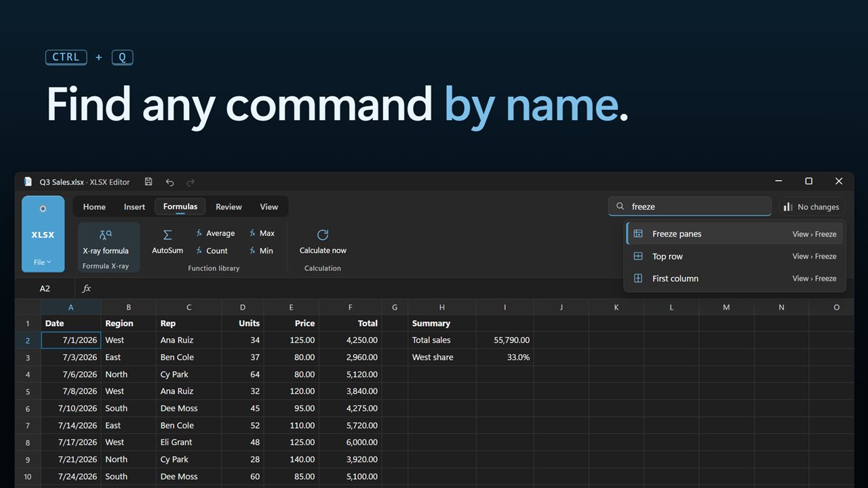Screen dimensions: 868x488
Task: Select the Formulas tab
Action: pyautogui.click(x=180, y=207)
